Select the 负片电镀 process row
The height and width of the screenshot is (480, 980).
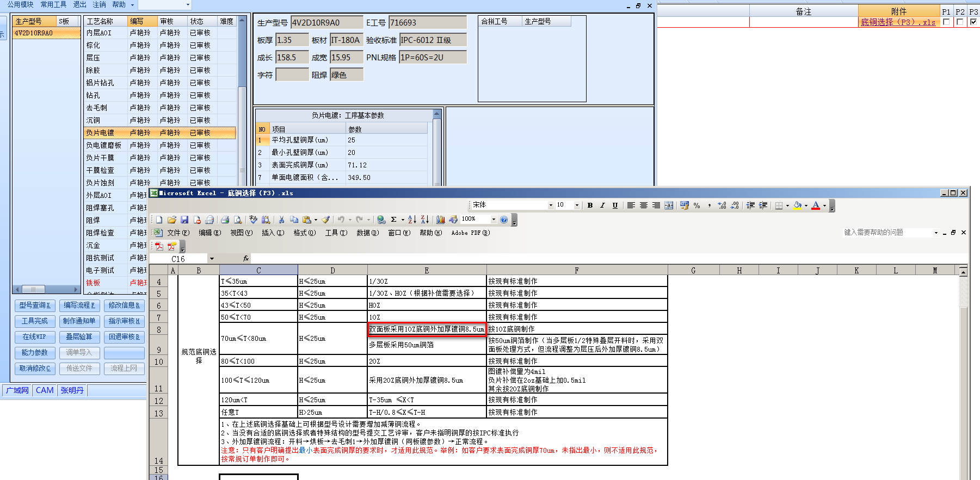[x=160, y=133]
